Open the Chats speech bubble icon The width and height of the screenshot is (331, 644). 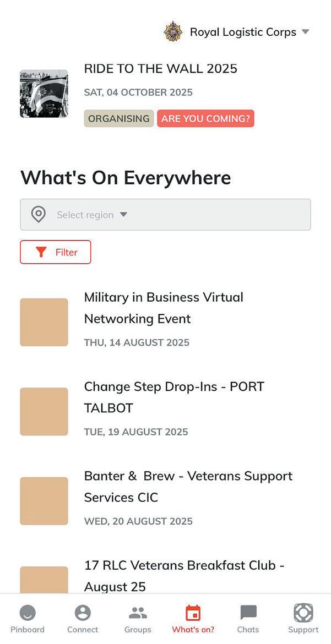pyautogui.click(x=248, y=613)
